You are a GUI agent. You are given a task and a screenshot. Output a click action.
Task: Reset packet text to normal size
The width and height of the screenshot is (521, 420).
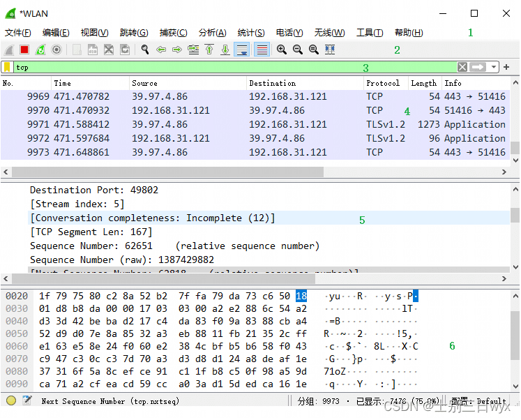(313, 50)
